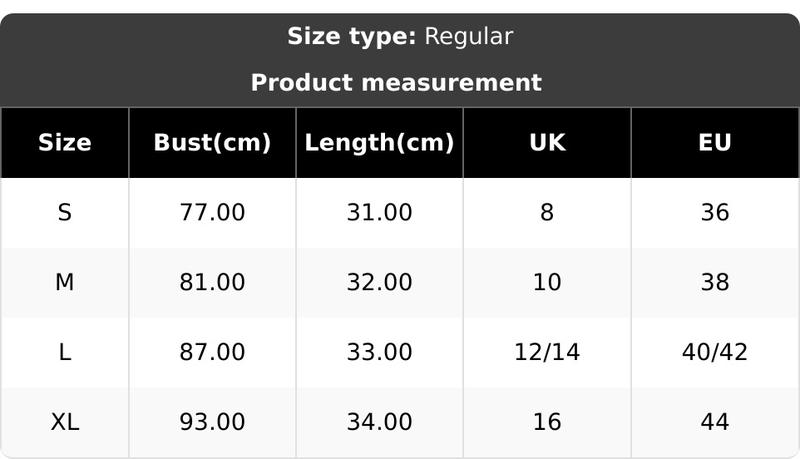Click the Product measurement heading
800x459 pixels.
396,83
